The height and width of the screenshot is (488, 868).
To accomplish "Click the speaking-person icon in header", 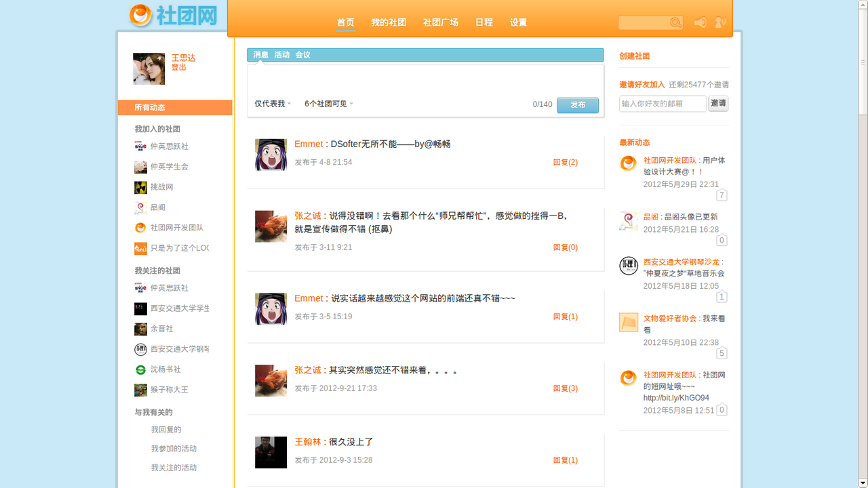I will pyautogui.click(x=720, y=23).
